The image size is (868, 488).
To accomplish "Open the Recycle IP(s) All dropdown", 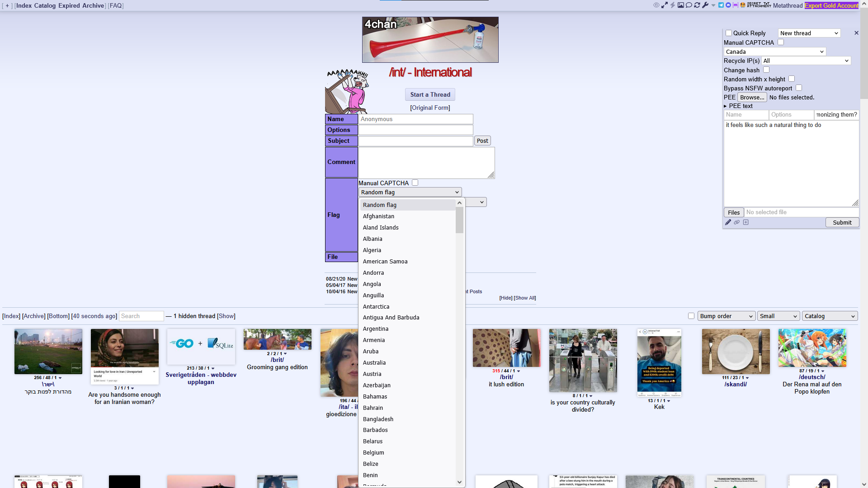I will click(806, 61).
